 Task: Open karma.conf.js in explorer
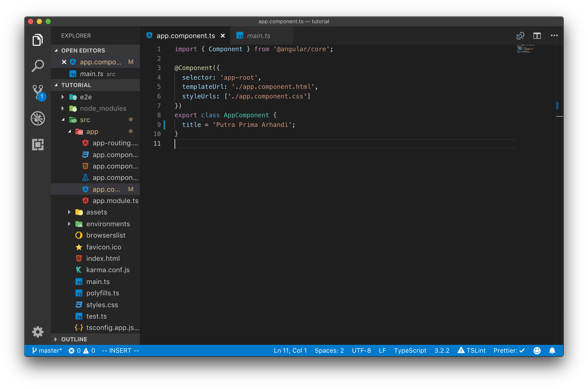tap(95, 270)
